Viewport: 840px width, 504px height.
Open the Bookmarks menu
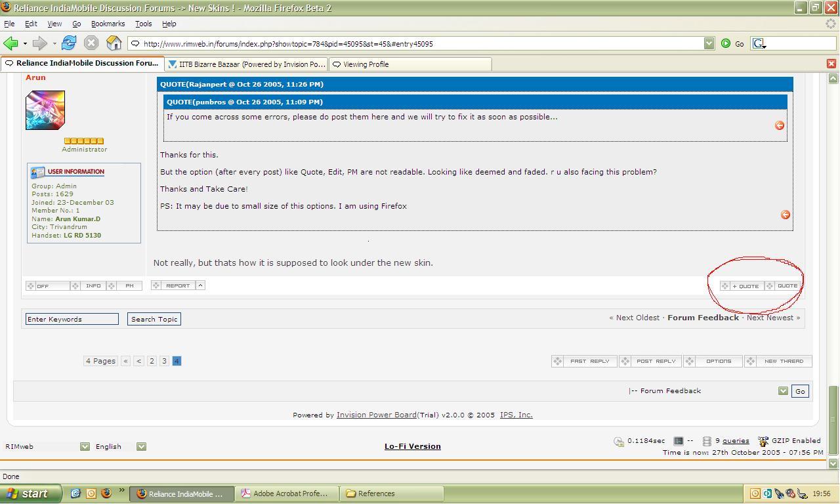click(108, 24)
